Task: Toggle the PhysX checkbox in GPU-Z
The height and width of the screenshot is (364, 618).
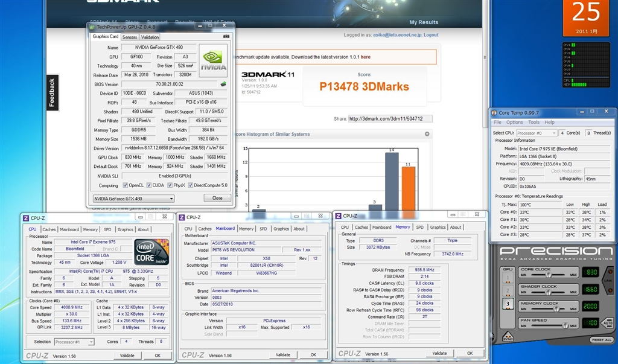Action: [170, 185]
